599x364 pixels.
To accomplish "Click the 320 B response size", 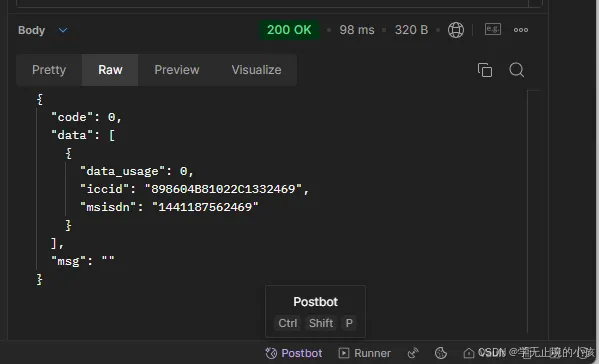I will point(411,30).
